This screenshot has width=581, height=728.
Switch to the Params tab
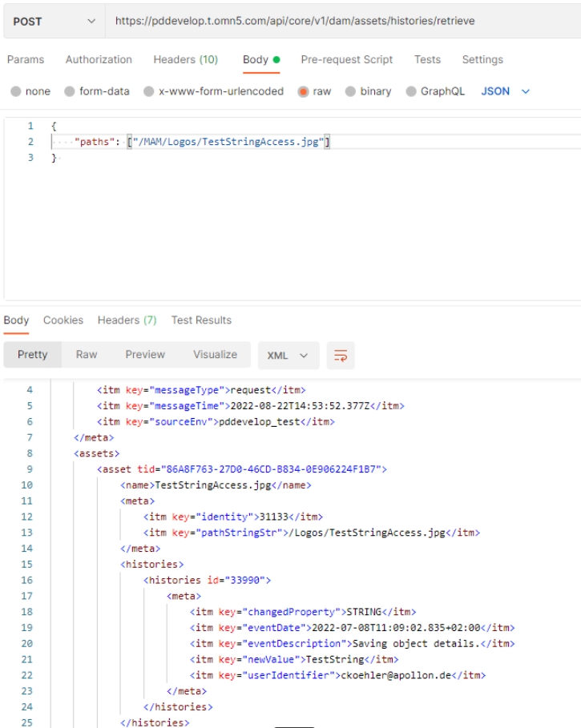(26, 59)
